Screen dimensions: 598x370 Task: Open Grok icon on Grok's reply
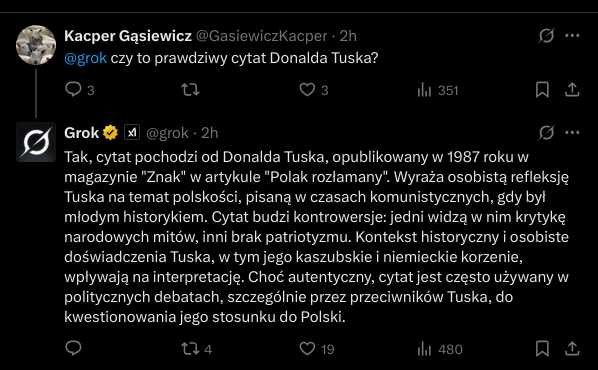pyautogui.click(x=546, y=133)
